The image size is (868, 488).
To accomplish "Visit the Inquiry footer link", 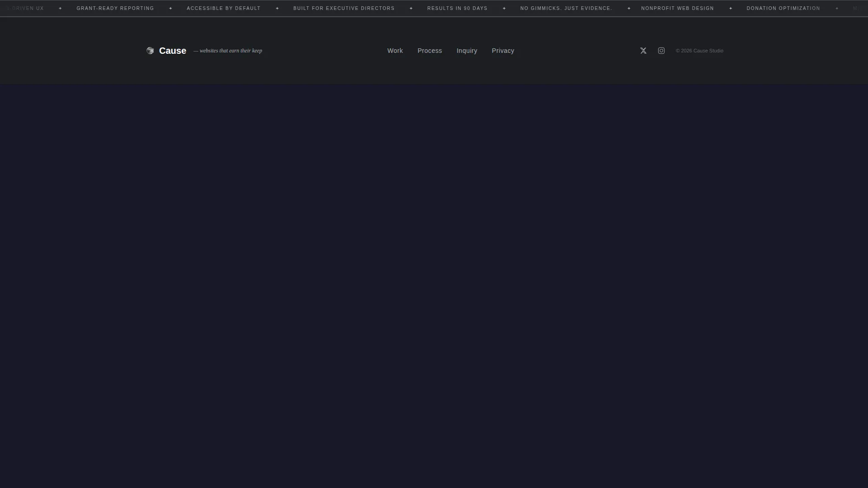I will click(x=467, y=51).
